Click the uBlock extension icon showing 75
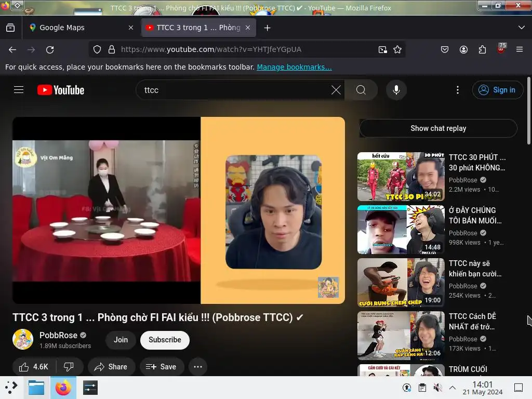The image size is (532, 399). pos(501,48)
